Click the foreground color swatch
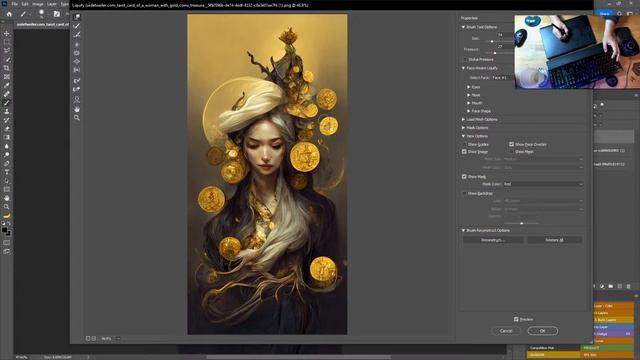Viewport: 640px width, 360px height. tap(4, 230)
